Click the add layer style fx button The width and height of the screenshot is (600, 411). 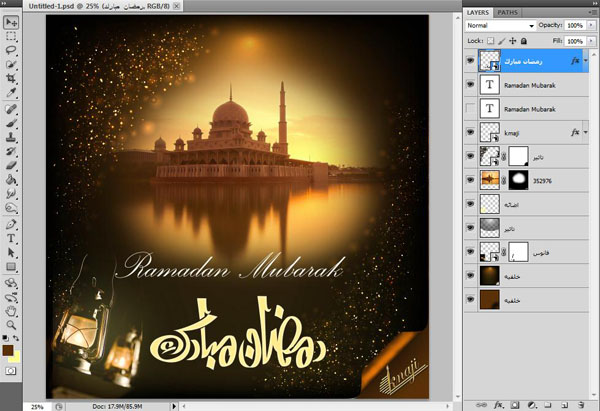[x=497, y=403]
